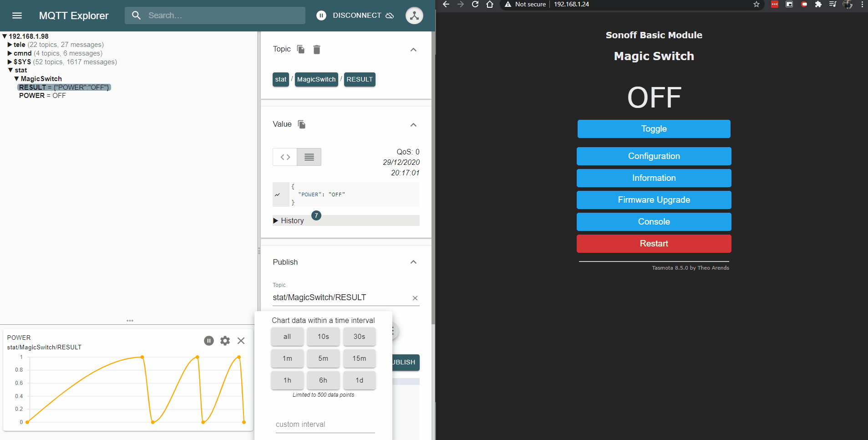Open the connection profile person icon
Screen dimensions: 868x440
pos(414,15)
